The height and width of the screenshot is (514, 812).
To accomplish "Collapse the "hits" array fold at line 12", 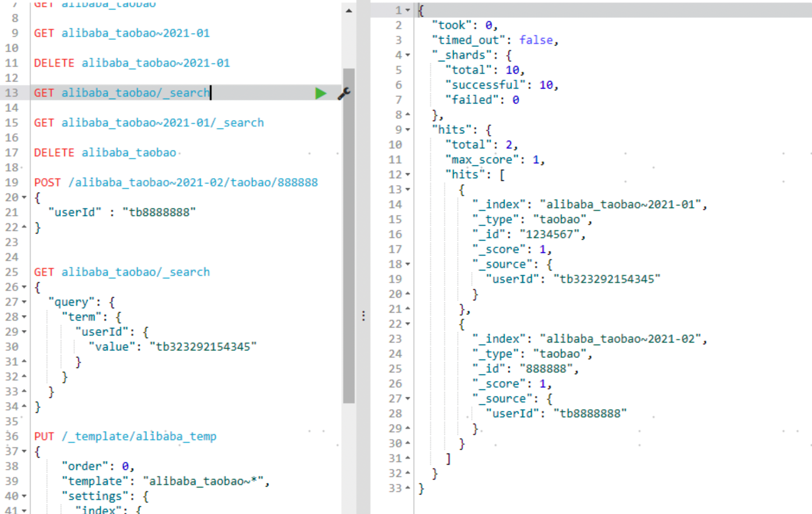I will tap(408, 175).
